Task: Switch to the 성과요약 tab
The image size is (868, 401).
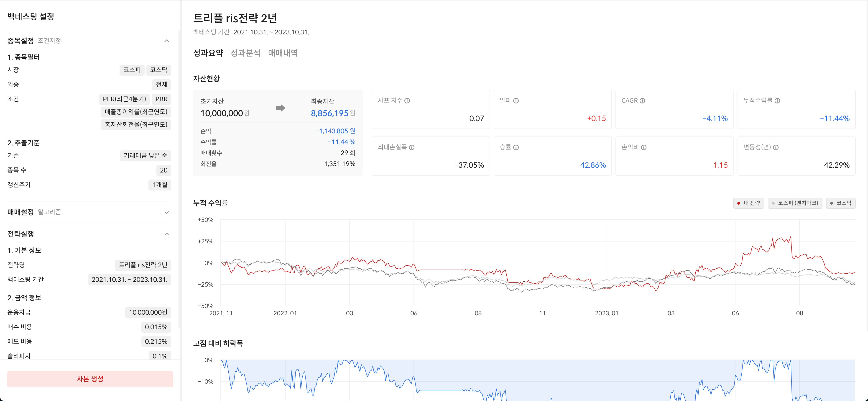Action: (208, 53)
